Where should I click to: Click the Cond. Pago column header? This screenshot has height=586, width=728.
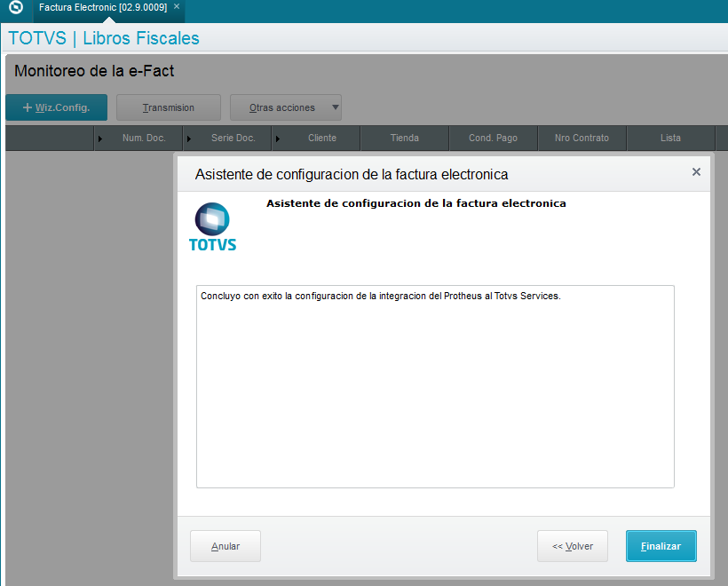click(493, 138)
